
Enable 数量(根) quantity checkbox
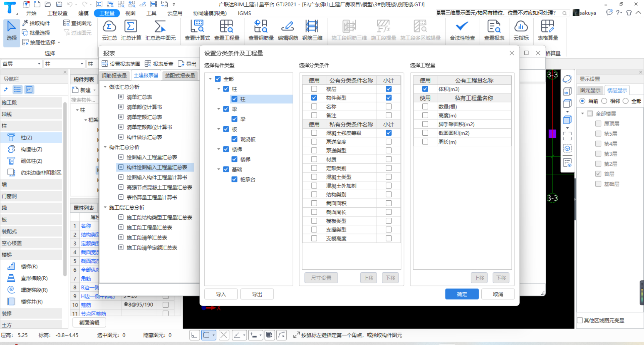[425, 107]
